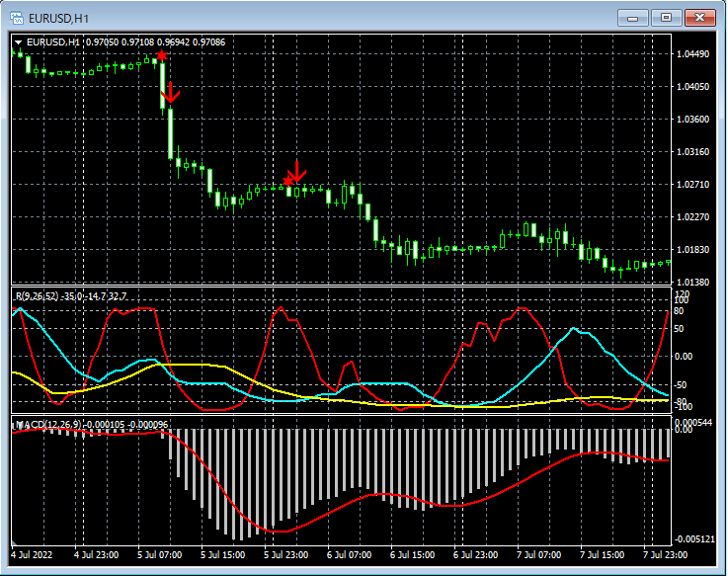The width and height of the screenshot is (728, 576).
Task: Click the 6 Jul 15:00 time label
Action: click(412, 554)
